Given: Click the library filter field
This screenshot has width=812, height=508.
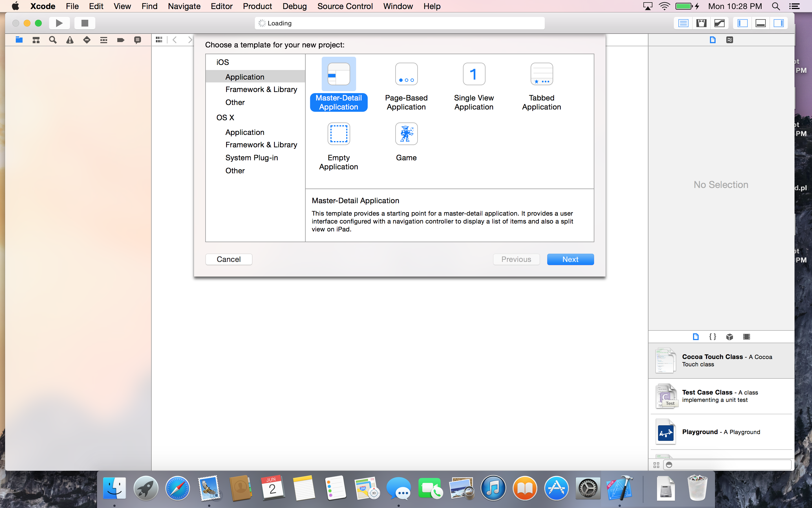Looking at the screenshot, I should point(727,465).
